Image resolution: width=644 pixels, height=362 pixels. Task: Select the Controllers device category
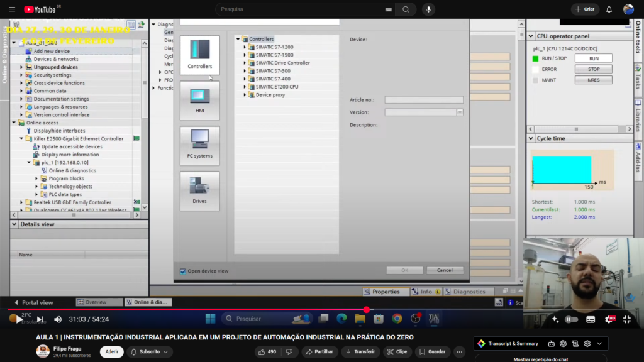pos(199,55)
